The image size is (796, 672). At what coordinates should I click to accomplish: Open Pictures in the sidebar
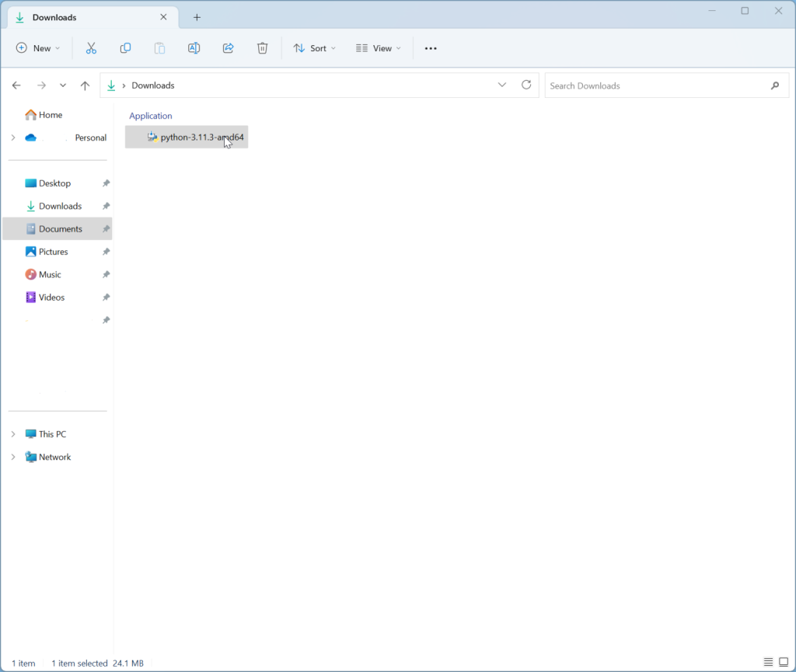54,252
